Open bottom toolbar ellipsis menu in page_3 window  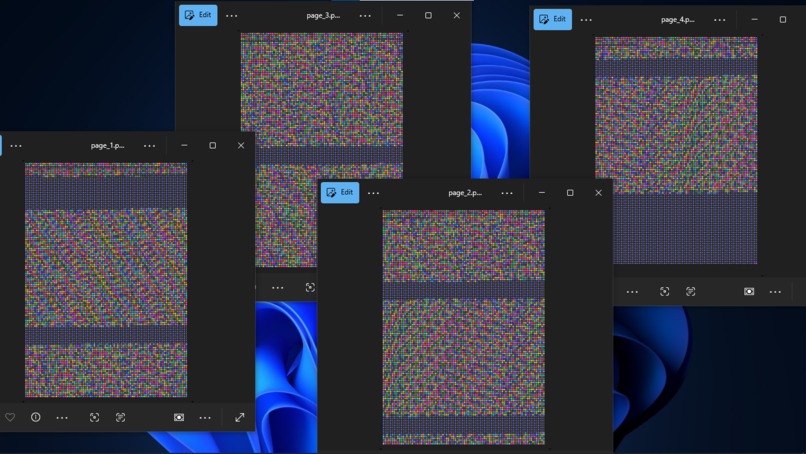[278, 287]
